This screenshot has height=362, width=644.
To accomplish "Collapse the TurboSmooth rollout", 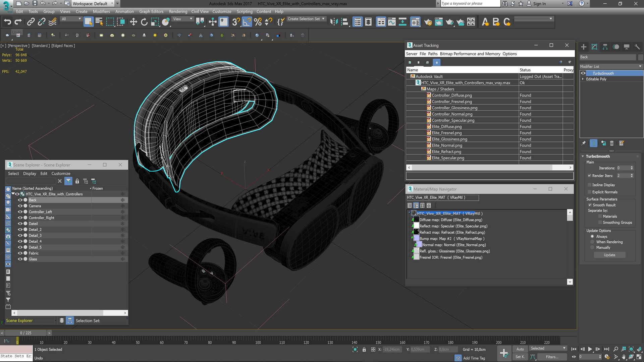I will coord(583,157).
